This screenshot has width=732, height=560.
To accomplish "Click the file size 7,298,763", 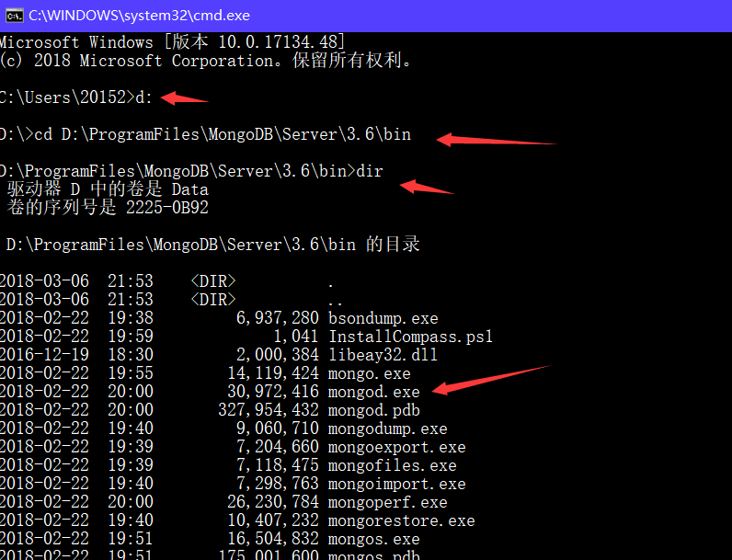I will pyautogui.click(x=278, y=484).
